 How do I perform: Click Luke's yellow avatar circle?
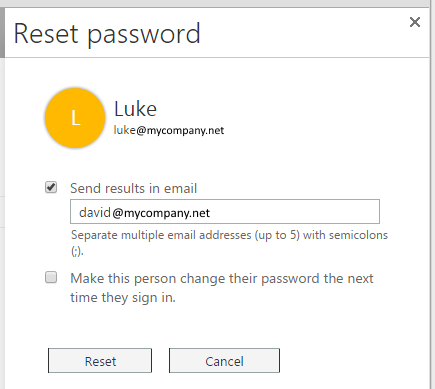tap(75, 118)
